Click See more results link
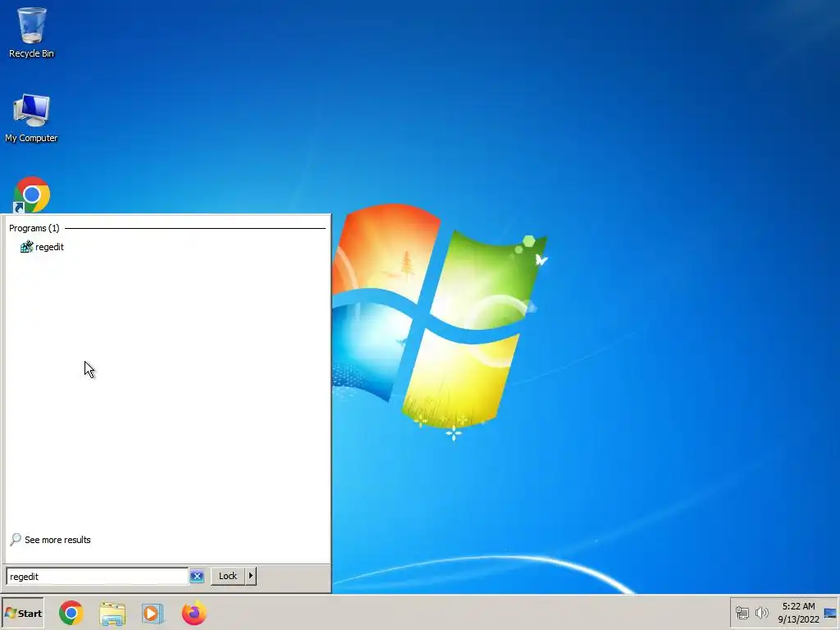Viewport: 840px width, 630px height. (57, 540)
